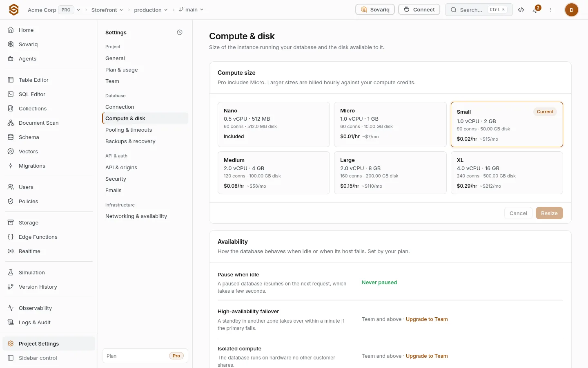
Task: Click the Search field in header
Action: [x=479, y=10]
